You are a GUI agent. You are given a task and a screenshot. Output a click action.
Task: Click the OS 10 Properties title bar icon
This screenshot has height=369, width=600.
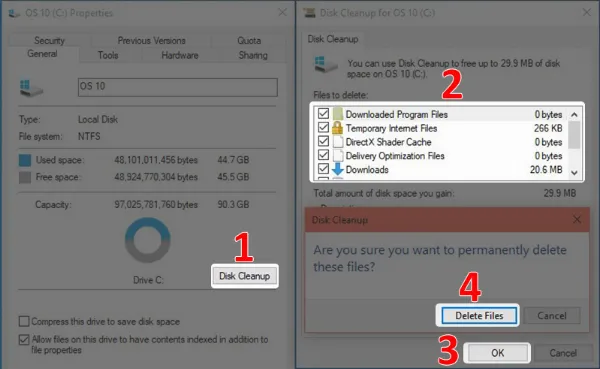14,13
